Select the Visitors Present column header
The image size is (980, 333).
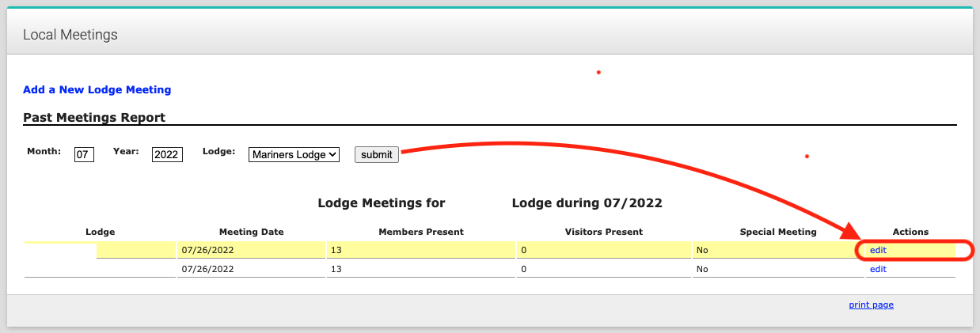(x=604, y=232)
